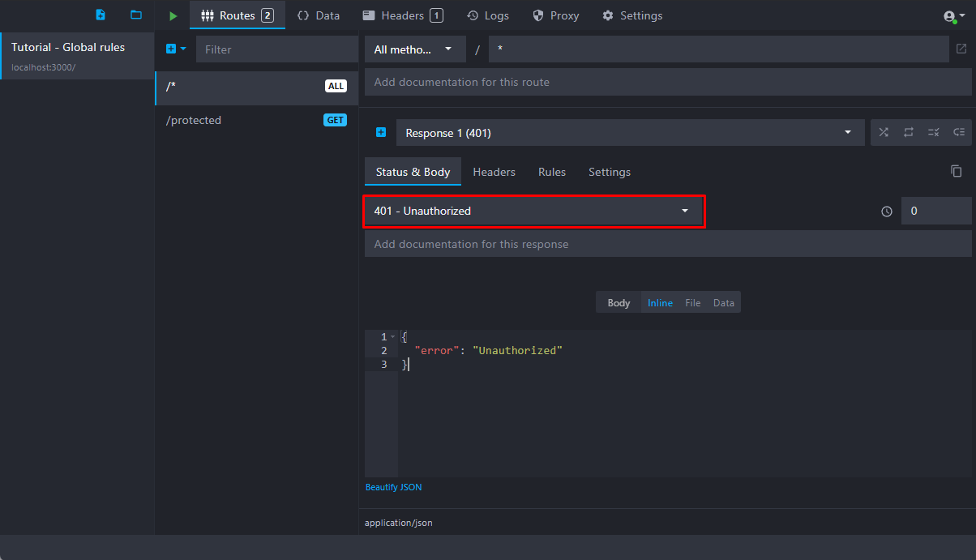Screen dimensions: 976x560
Task: Open an environment with the folder icon
Action: 136,15
